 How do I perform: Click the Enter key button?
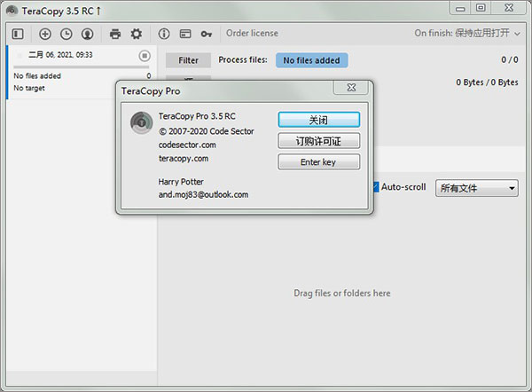click(x=318, y=162)
